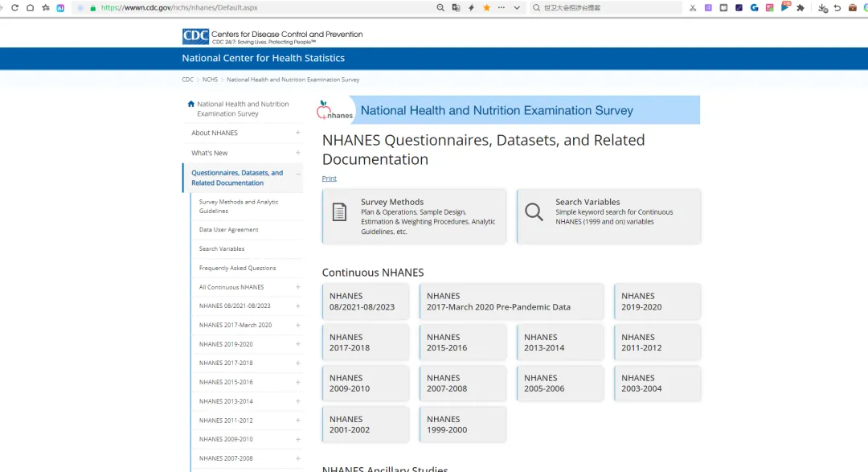
Task: Open NHANES 2005-2006 card
Action: (x=560, y=384)
